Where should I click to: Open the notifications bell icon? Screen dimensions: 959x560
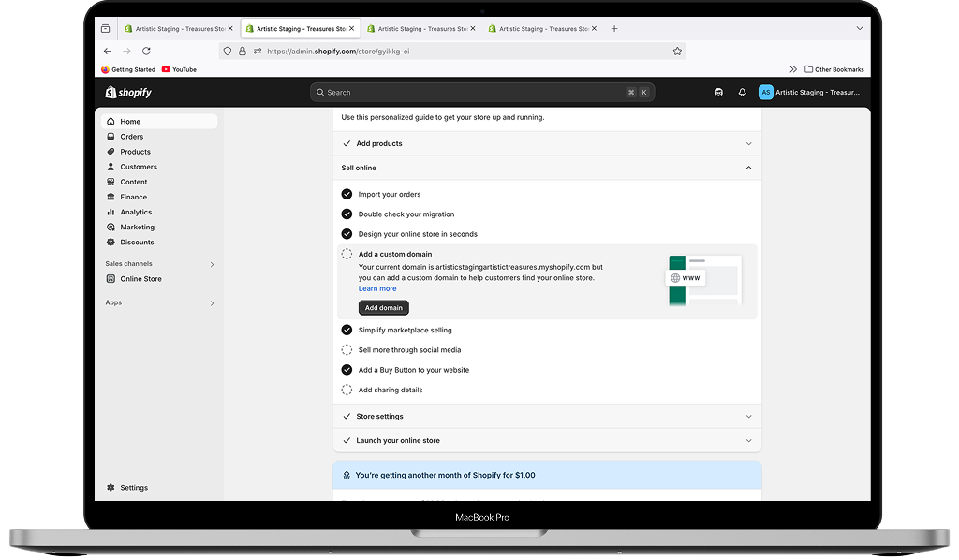point(742,93)
